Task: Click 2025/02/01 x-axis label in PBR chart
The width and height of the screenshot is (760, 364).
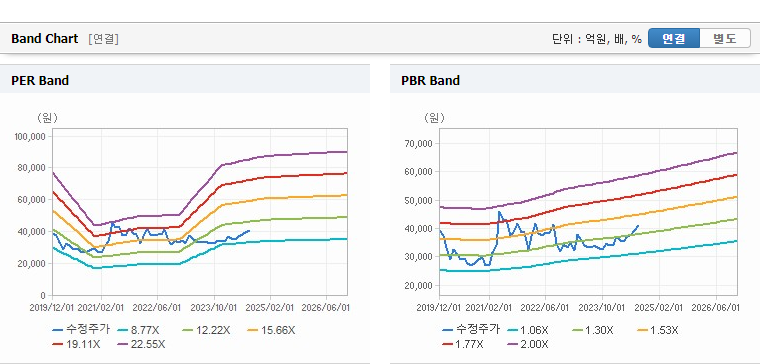Action: pos(659,308)
